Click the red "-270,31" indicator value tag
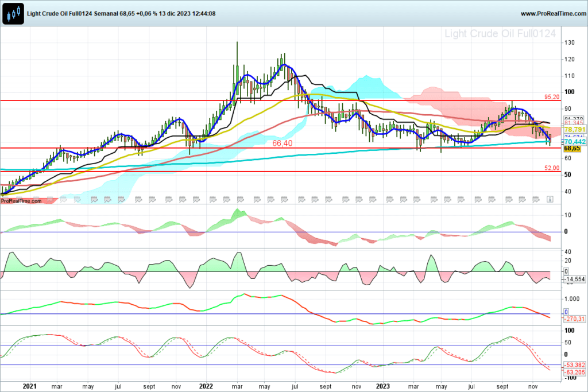The height and width of the screenshot is (392, 588). tap(574, 319)
